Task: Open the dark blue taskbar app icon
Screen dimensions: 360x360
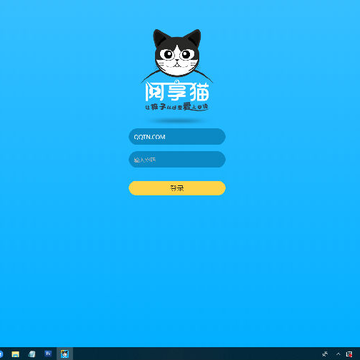Action: click(x=48, y=354)
